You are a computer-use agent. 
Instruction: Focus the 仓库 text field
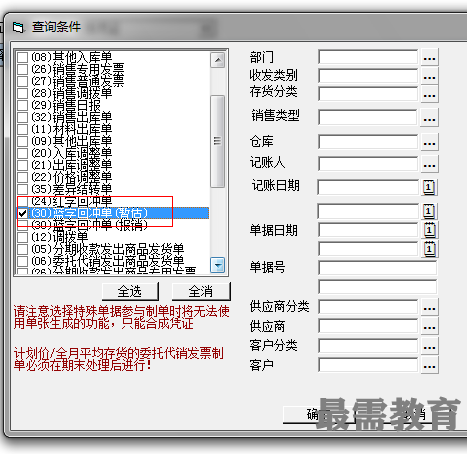pos(368,142)
